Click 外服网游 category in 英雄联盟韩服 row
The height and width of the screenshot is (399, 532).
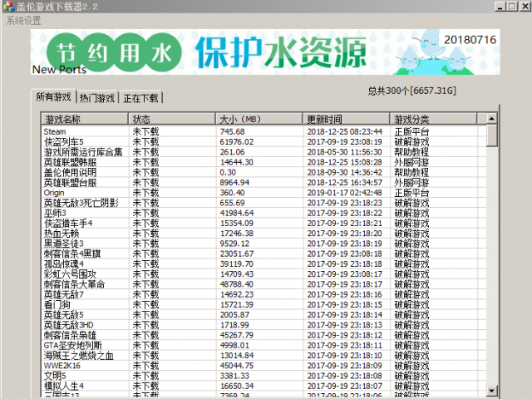[411, 162]
